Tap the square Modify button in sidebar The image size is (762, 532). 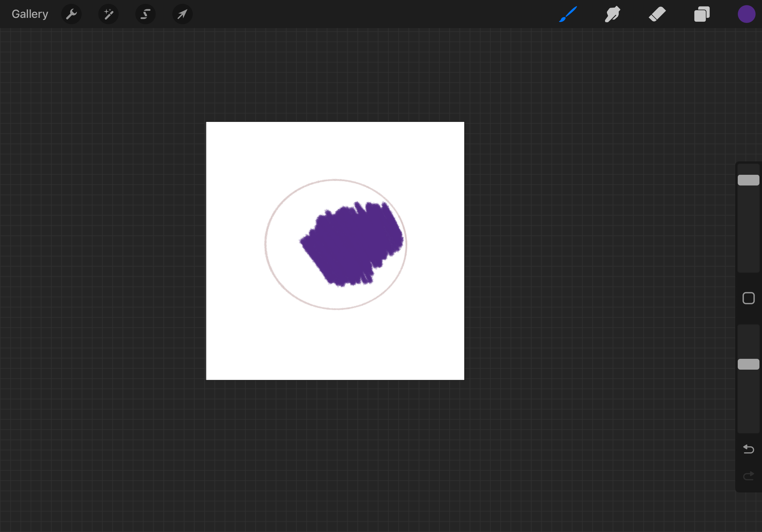(748, 298)
